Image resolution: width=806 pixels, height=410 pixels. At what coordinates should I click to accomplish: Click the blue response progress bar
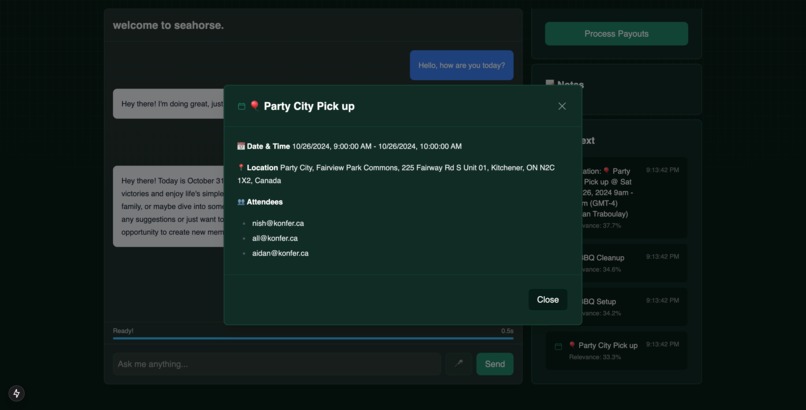(313, 338)
